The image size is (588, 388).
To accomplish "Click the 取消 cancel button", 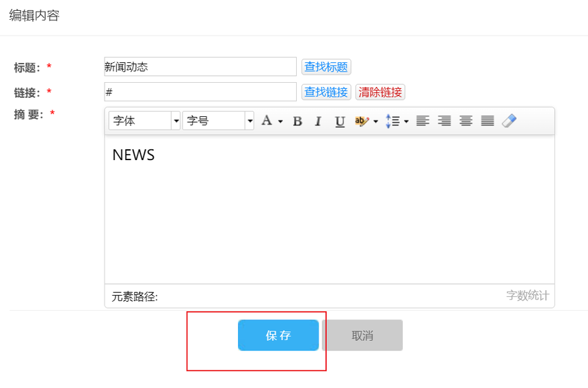I will [362, 335].
